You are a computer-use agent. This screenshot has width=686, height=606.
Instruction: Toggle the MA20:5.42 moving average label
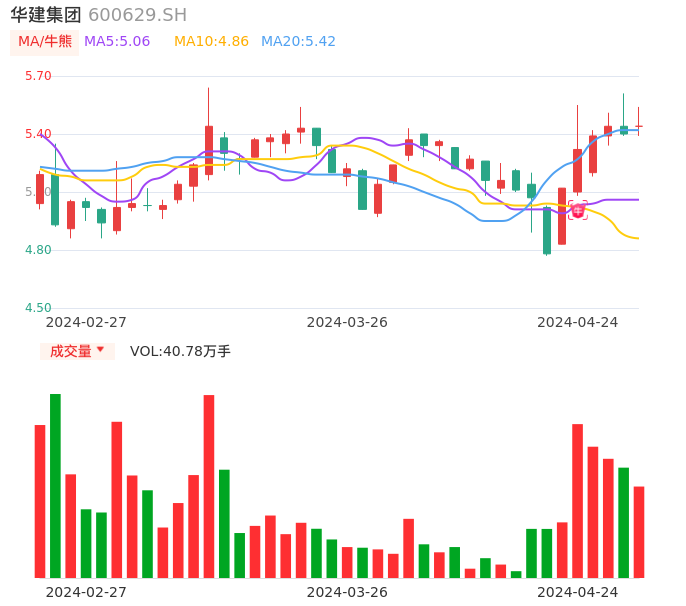298,42
